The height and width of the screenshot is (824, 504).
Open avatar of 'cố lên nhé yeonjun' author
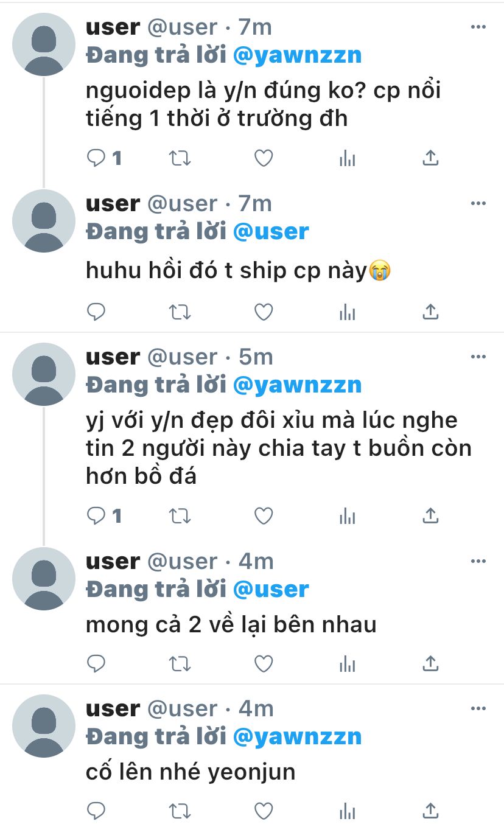(44, 726)
